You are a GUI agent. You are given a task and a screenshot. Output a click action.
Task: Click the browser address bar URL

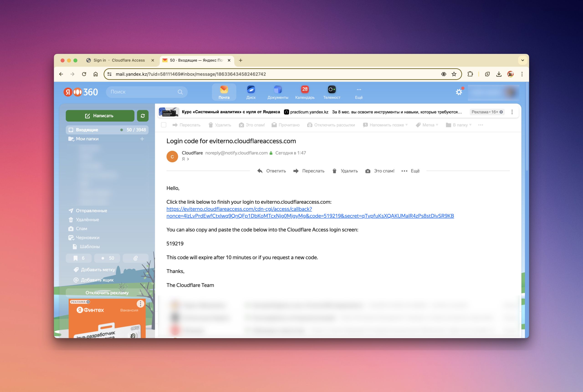point(191,74)
